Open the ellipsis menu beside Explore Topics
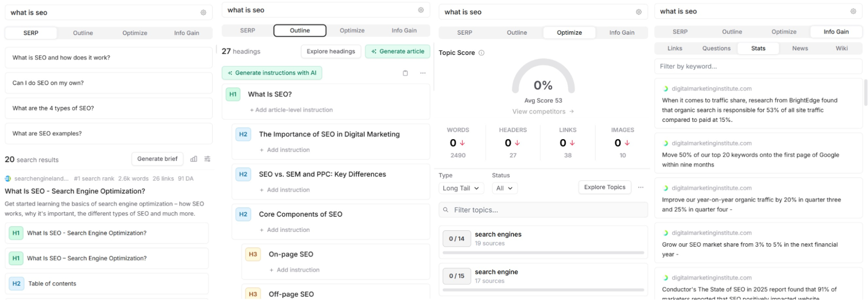This screenshot has height=300, width=868. click(641, 187)
